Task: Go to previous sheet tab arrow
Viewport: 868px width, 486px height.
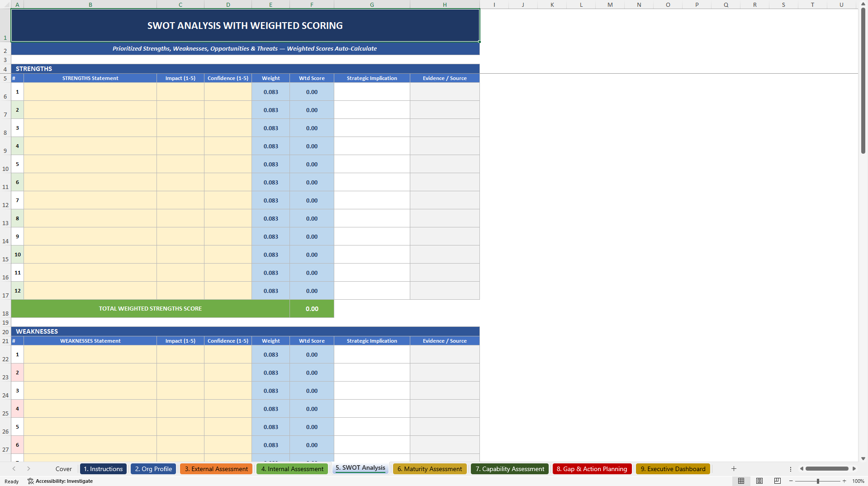Action: [x=14, y=469]
